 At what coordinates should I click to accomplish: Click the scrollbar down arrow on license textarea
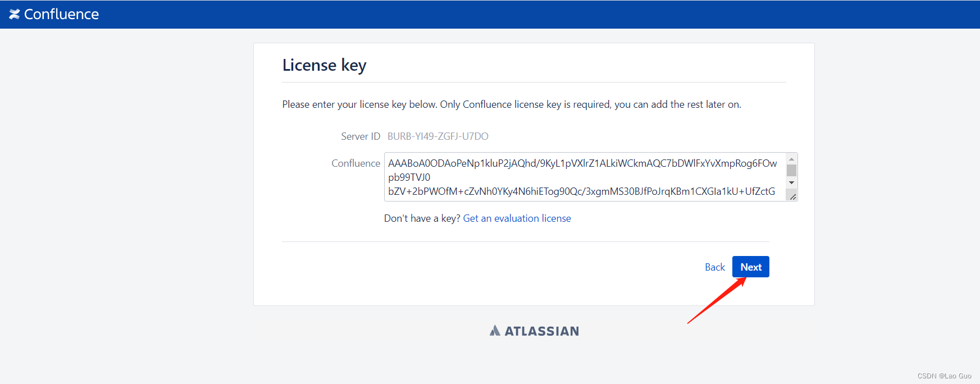[x=791, y=182]
